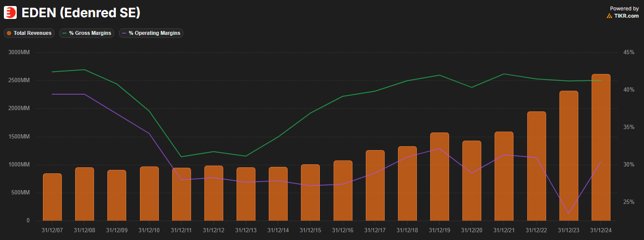Click the 25% right axis label
The width and height of the screenshot is (644, 240).
click(x=629, y=202)
